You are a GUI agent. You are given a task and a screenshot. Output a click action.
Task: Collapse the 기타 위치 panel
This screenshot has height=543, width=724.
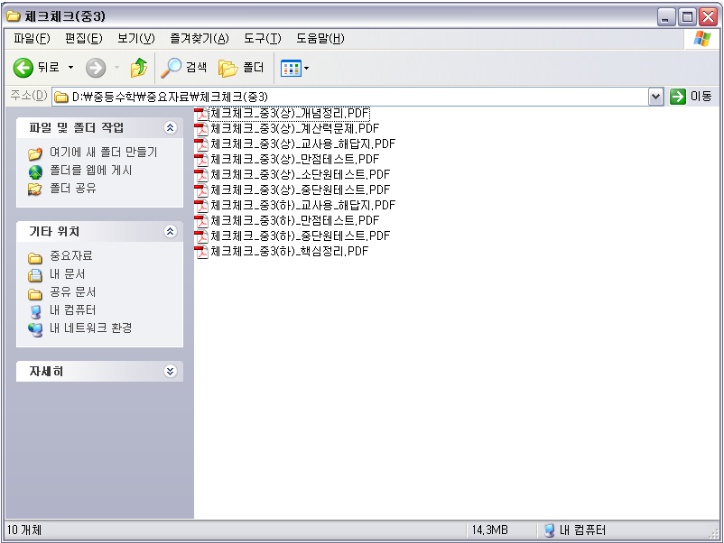pos(170,231)
